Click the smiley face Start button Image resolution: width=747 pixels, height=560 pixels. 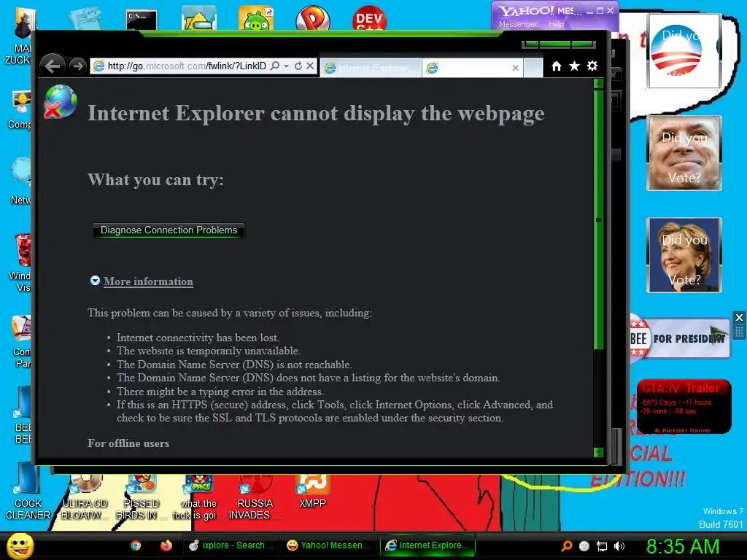tap(20, 545)
